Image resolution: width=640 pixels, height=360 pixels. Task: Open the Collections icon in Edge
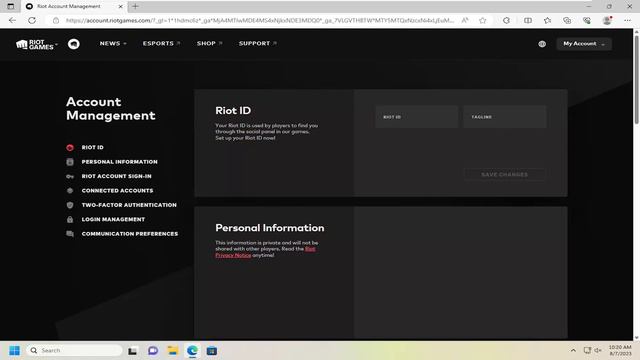click(567, 20)
